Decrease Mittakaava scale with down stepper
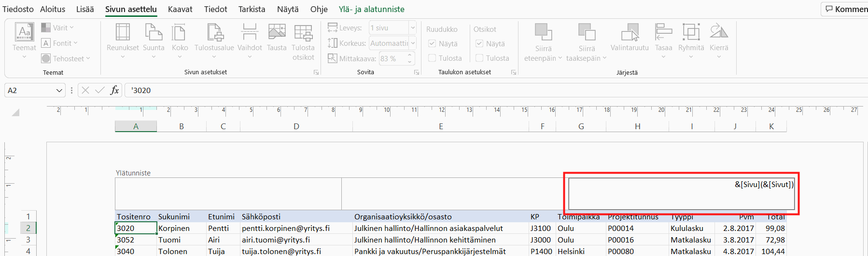Viewport: 868px width, 256px height. [x=410, y=62]
